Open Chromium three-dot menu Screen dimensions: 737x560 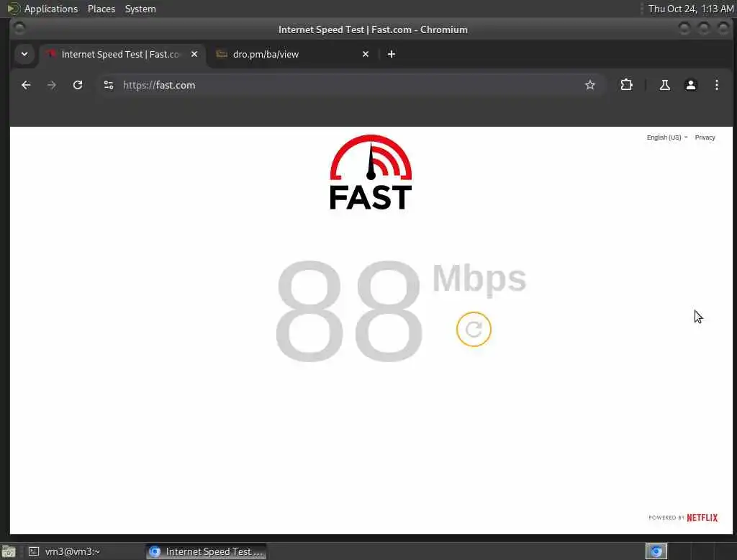716,85
